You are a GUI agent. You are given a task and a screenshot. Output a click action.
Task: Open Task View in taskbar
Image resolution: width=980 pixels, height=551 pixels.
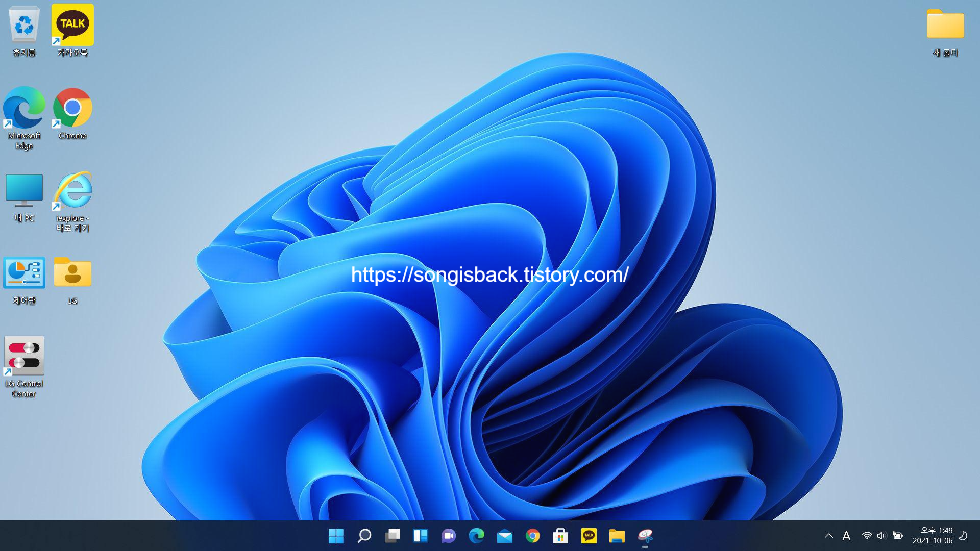click(x=392, y=536)
